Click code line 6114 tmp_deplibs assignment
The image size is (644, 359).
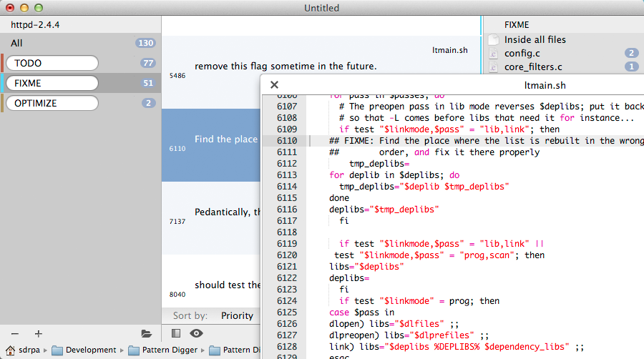coord(424,187)
